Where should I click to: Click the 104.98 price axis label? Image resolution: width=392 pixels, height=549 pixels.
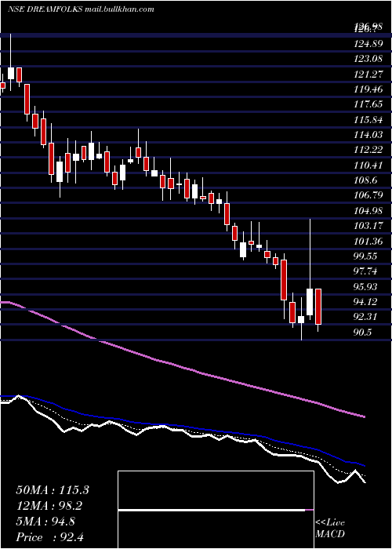pyautogui.click(x=368, y=210)
